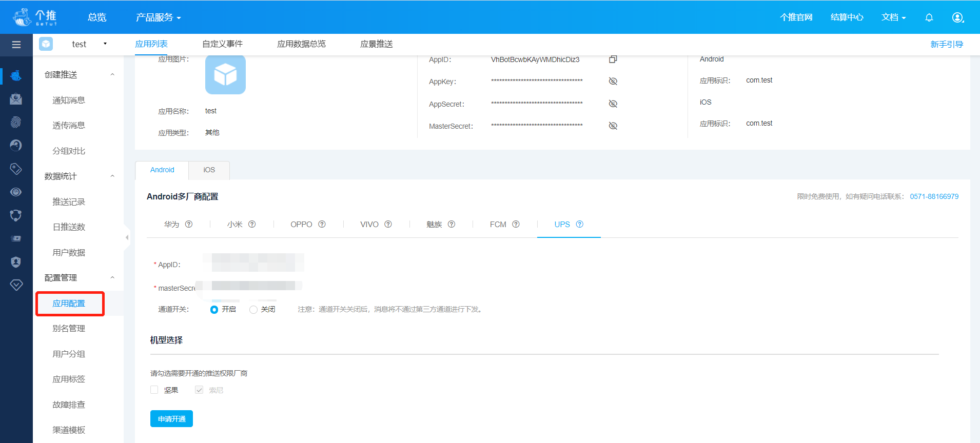Open the OPPO vendor config tab
This screenshot has height=443, width=980.
[x=301, y=225]
